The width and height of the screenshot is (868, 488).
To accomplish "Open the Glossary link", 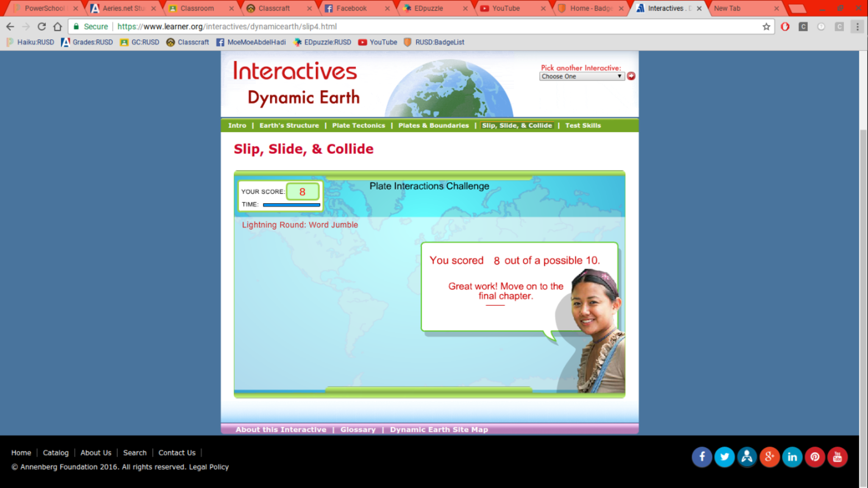I will tap(358, 429).
